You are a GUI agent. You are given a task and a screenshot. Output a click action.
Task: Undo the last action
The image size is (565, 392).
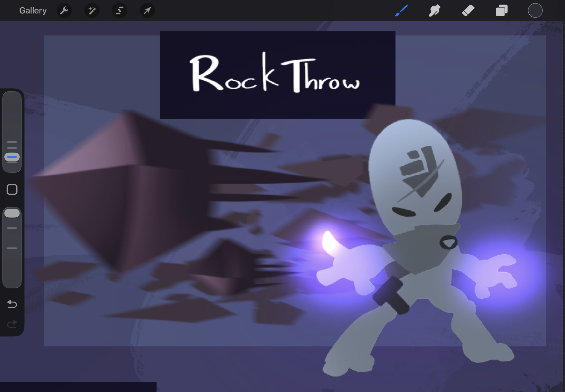click(12, 304)
